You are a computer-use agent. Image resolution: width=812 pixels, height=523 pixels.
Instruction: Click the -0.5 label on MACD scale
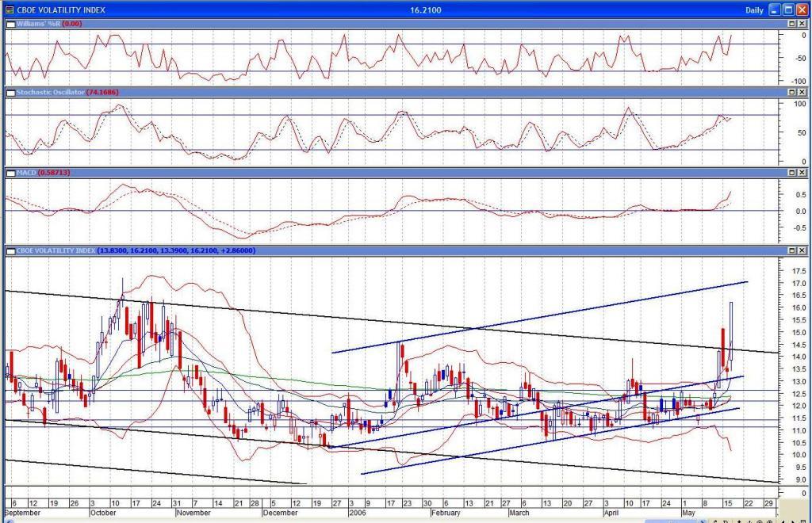800,228
